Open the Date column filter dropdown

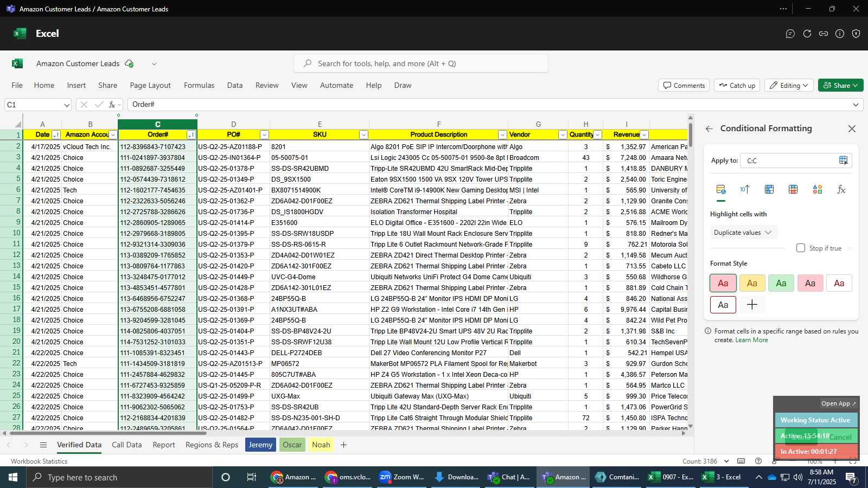coord(55,135)
